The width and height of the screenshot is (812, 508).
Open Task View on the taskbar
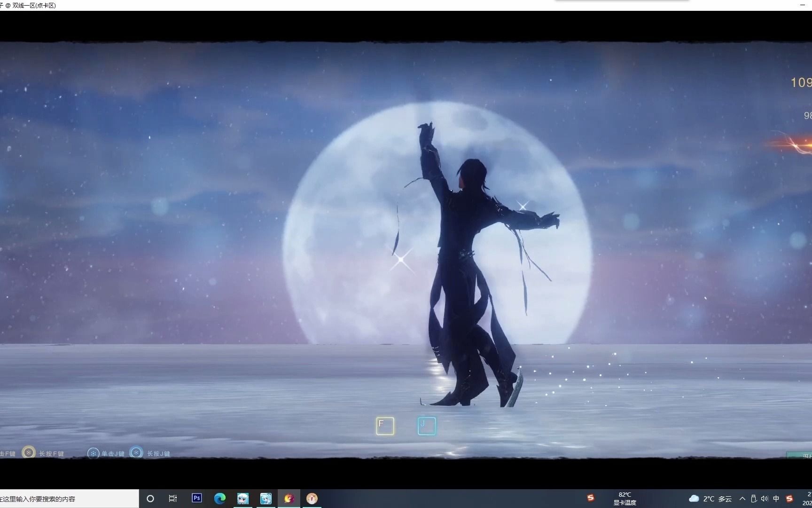point(173,499)
